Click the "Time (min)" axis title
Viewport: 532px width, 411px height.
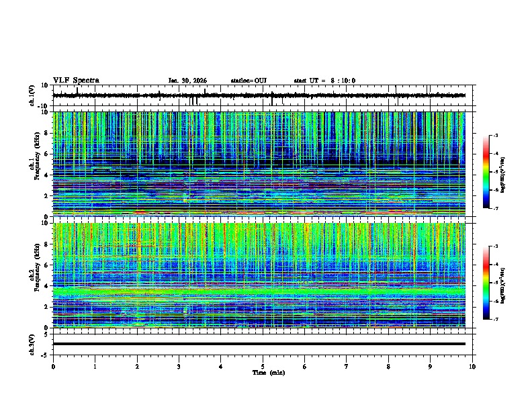pos(269,373)
